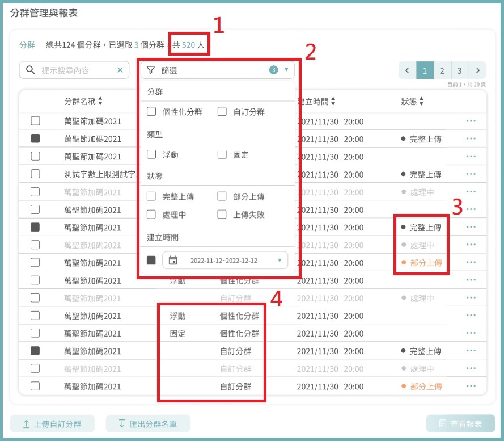Tick the 上傳失敗 status checkbox

pyautogui.click(x=222, y=215)
